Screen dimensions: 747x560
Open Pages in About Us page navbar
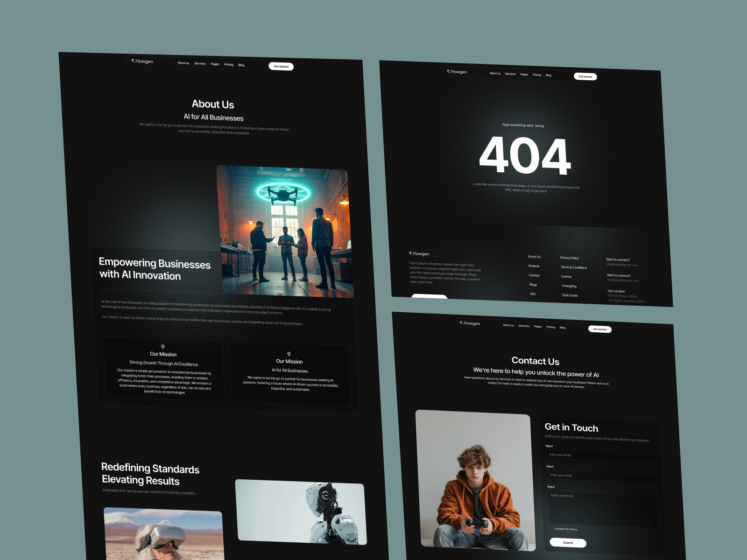pyautogui.click(x=215, y=64)
